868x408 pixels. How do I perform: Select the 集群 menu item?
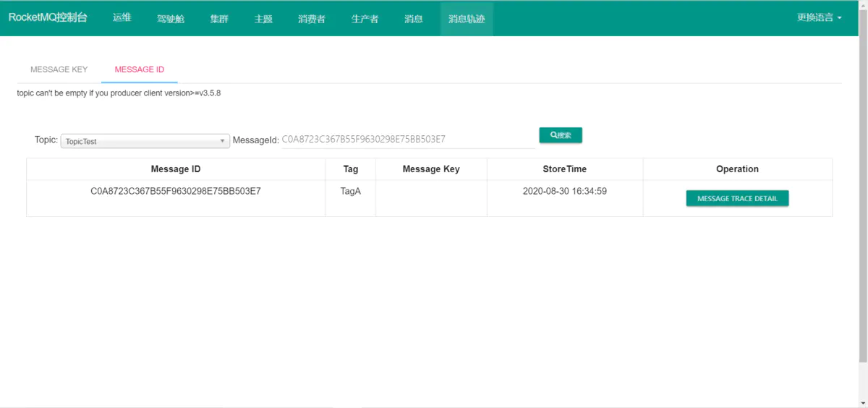[x=219, y=18]
